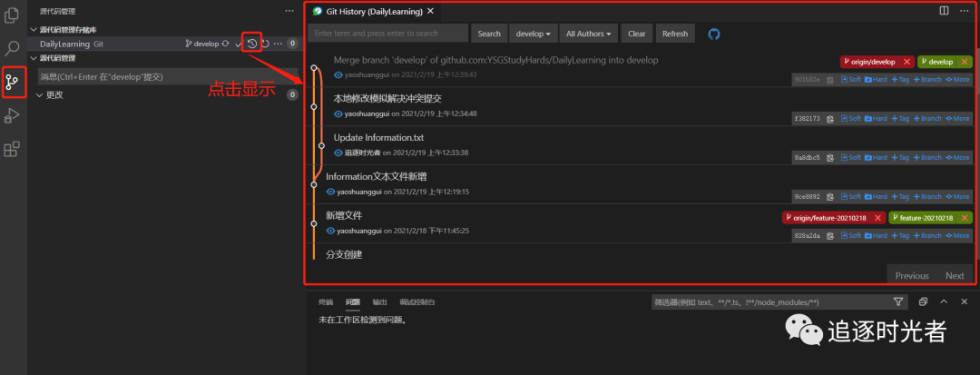Go to Previous page of commits
The height and width of the screenshot is (375, 980).
click(912, 276)
